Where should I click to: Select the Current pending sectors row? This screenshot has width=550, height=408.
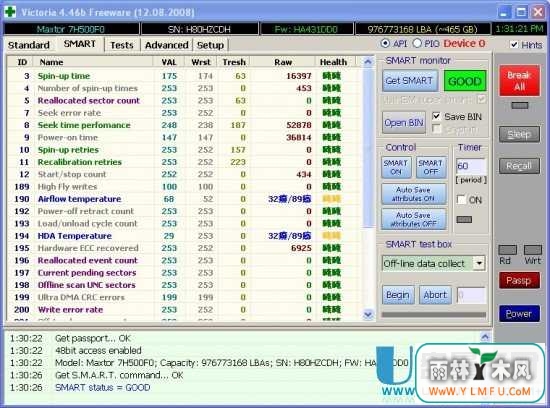(184, 273)
